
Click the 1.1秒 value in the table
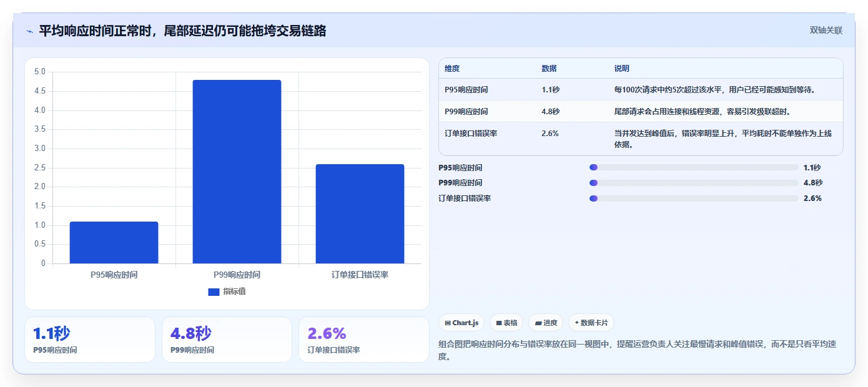(x=551, y=90)
